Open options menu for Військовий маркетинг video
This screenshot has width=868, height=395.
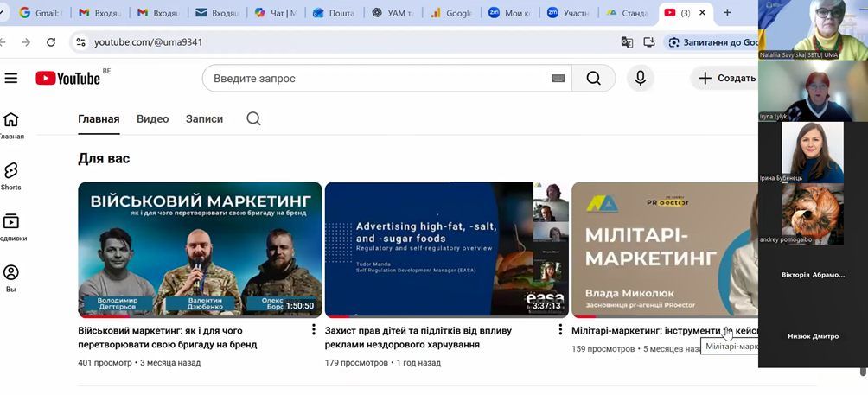pos(314,330)
